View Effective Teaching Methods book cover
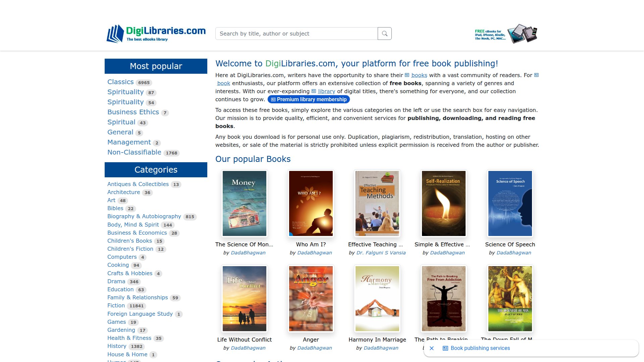This screenshot has height=362, width=644. 377,203
